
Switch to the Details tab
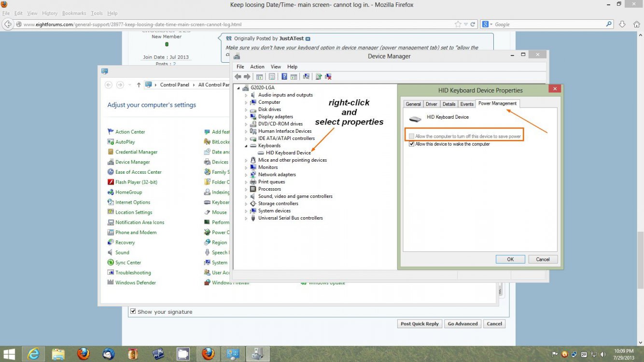[449, 104]
